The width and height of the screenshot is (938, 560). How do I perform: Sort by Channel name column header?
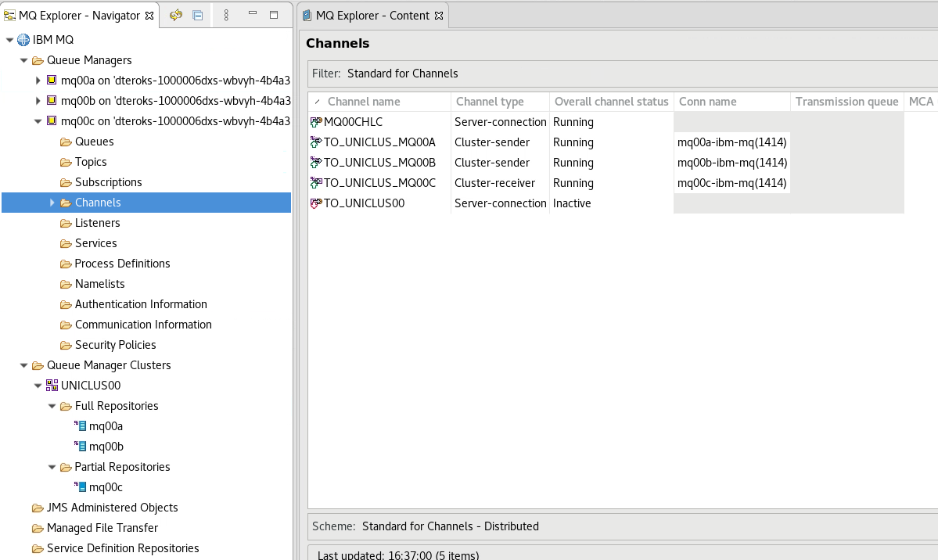tap(364, 102)
